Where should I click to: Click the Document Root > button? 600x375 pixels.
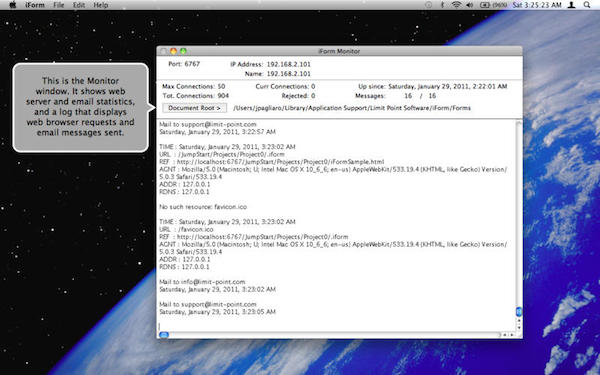[x=194, y=108]
